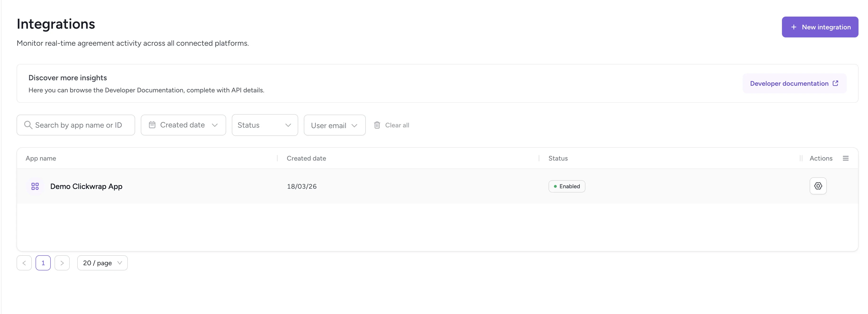Click the Enabled status badge
The image size is (868, 314).
(567, 186)
